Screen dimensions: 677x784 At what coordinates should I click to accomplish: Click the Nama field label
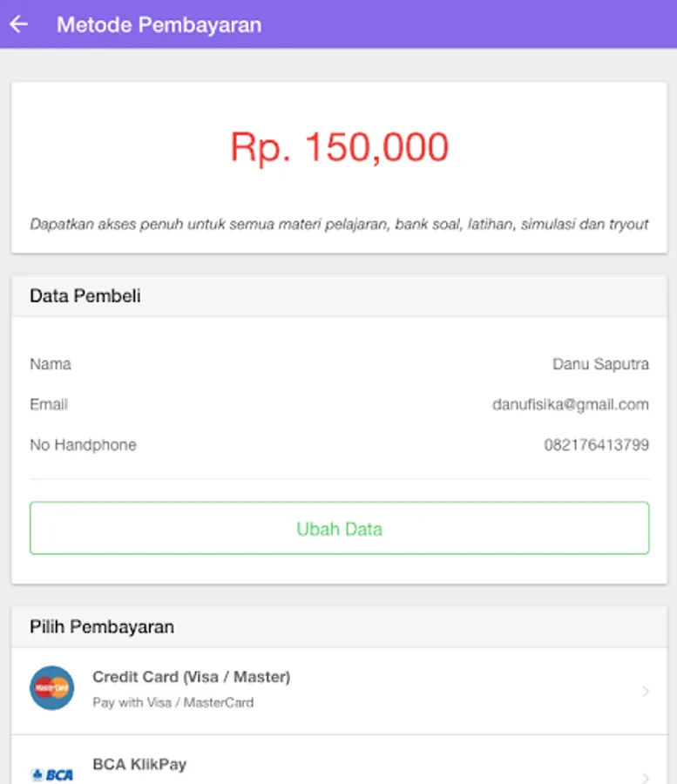[51, 364]
